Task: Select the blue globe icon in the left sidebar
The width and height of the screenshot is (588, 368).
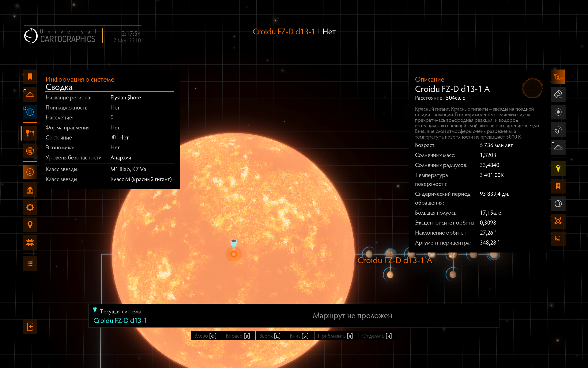Action: (x=30, y=112)
